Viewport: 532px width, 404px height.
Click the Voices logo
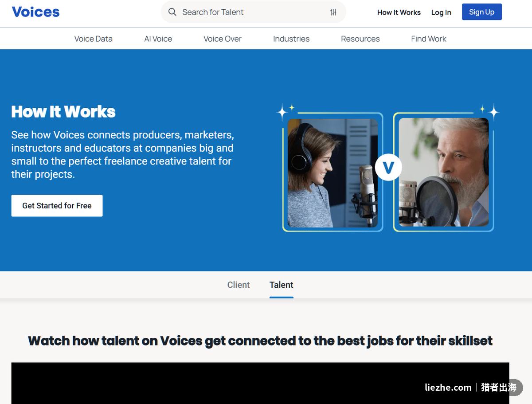[x=35, y=12]
